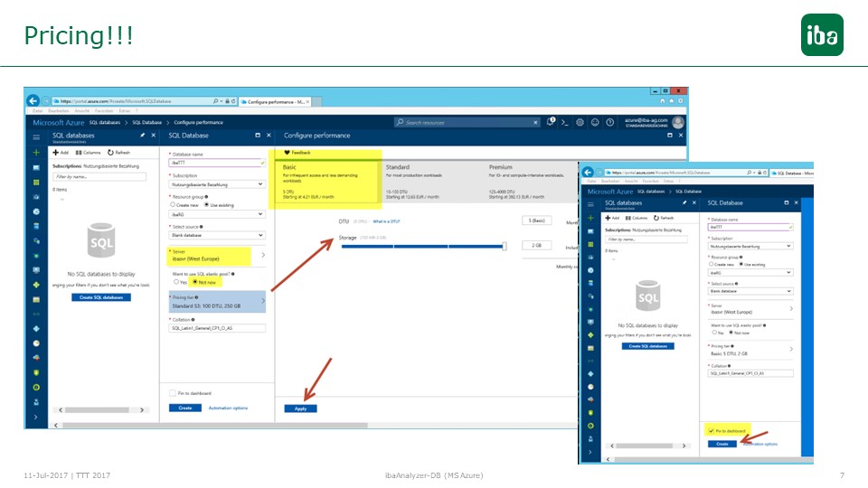Select Create new resource group in left window
The height and width of the screenshot is (488, 868).
173,205
